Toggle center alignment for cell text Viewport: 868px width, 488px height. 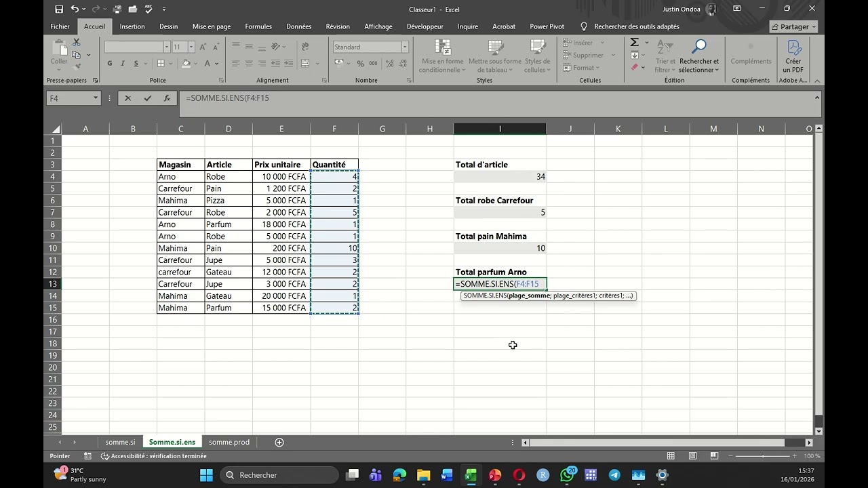click(x=248, y=64)
